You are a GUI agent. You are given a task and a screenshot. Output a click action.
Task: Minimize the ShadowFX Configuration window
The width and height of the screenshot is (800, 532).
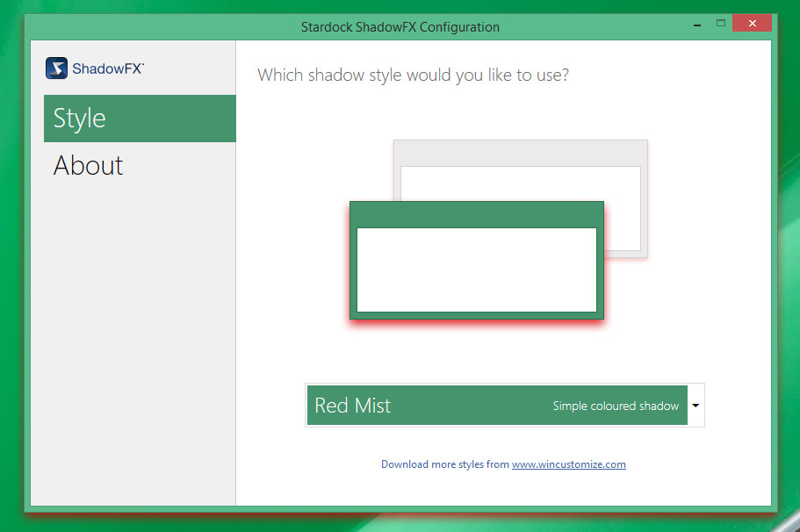point(697,24)
